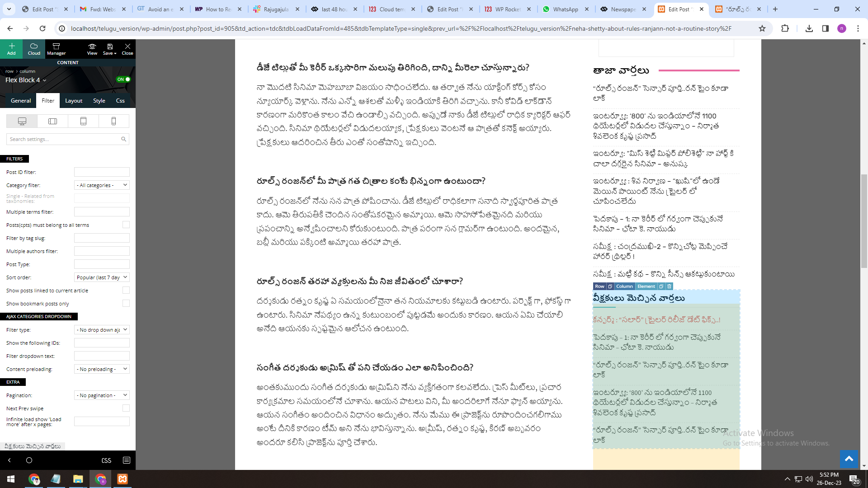Open the Category filter dropdown

pos(102,185)
